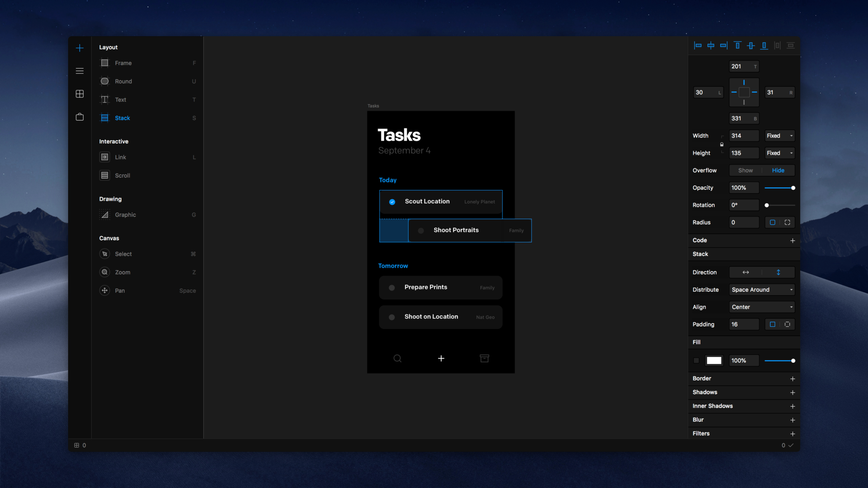Align selection to the left edge
Screen dimensions: 868x488
click(698, 45)
